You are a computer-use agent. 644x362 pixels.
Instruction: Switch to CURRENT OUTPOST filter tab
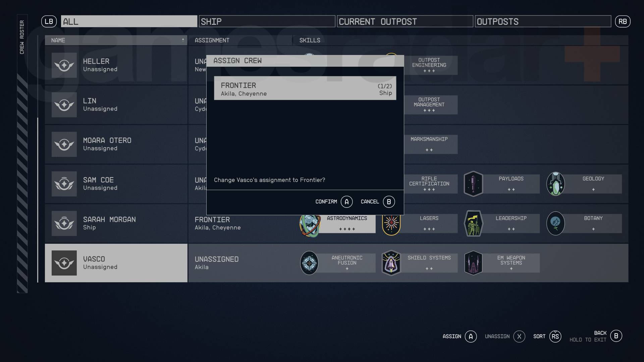(405, 21)
